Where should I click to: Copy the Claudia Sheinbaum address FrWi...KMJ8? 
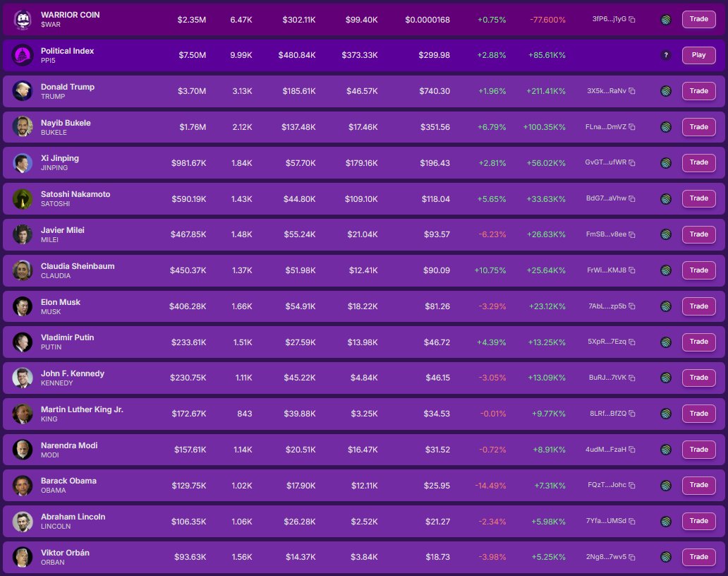click(632, 270)
